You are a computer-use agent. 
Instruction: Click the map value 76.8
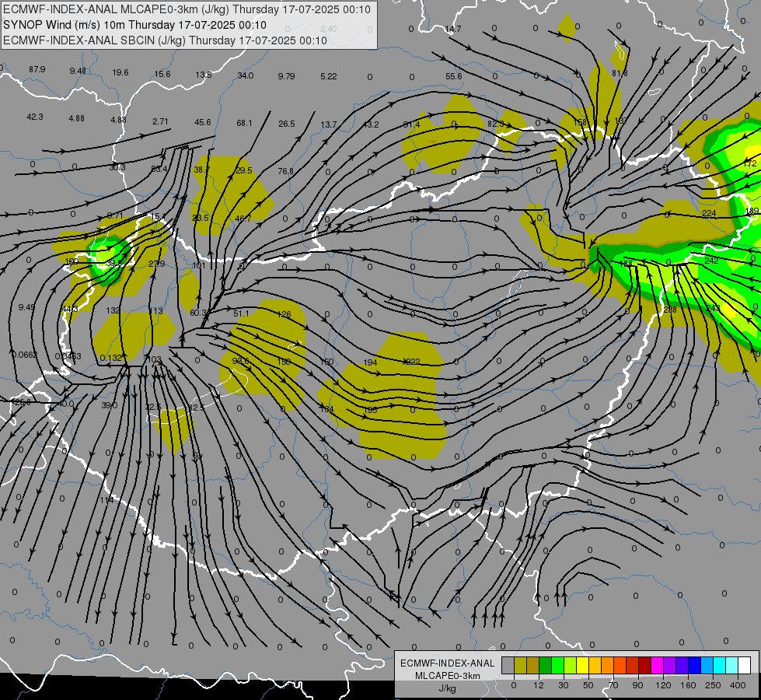pos(286,171)
